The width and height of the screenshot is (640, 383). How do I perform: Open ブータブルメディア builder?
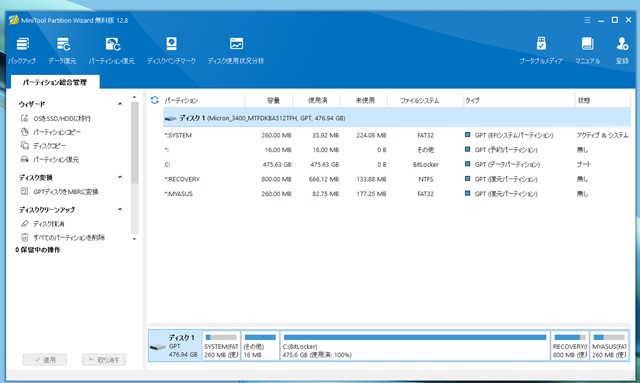point(541,50)
